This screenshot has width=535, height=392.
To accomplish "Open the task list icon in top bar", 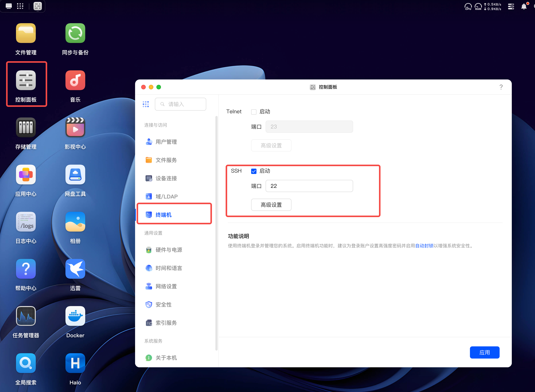I will [511, 6].
